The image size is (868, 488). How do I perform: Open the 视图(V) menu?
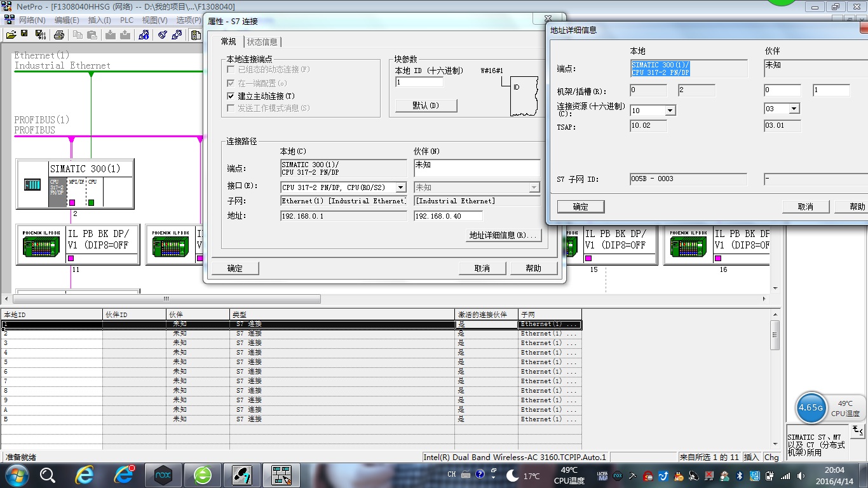(x=155, y=20)
